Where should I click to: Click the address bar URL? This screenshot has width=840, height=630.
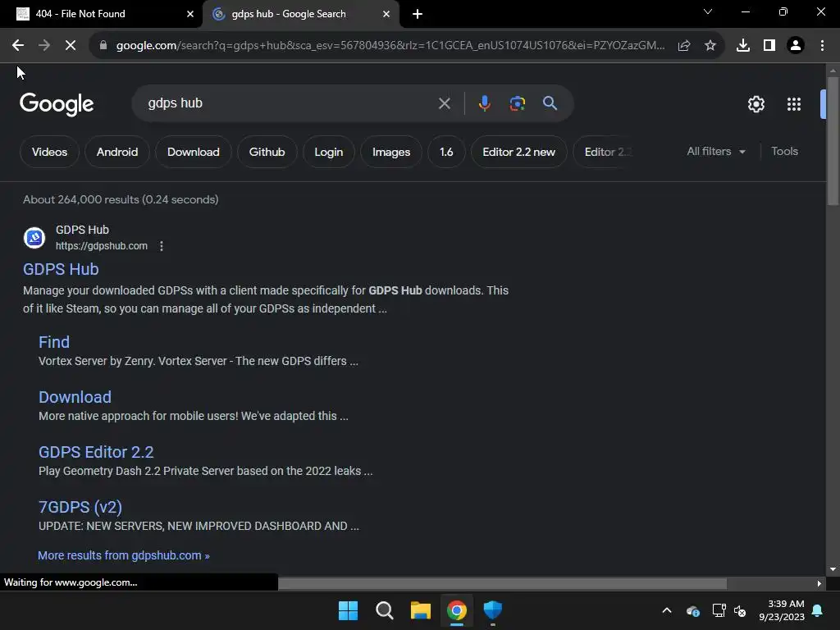(x=390, y=46)
